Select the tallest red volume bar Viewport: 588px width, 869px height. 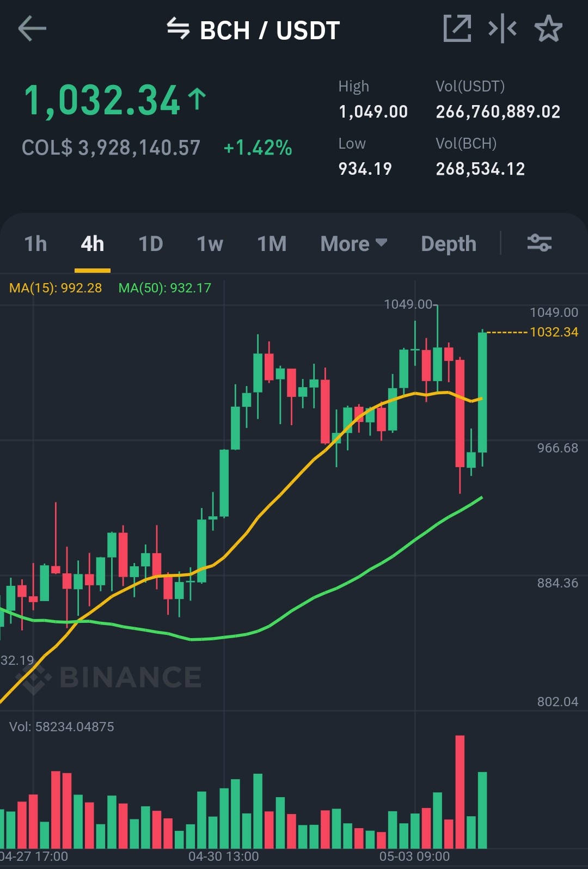(460, 792)
